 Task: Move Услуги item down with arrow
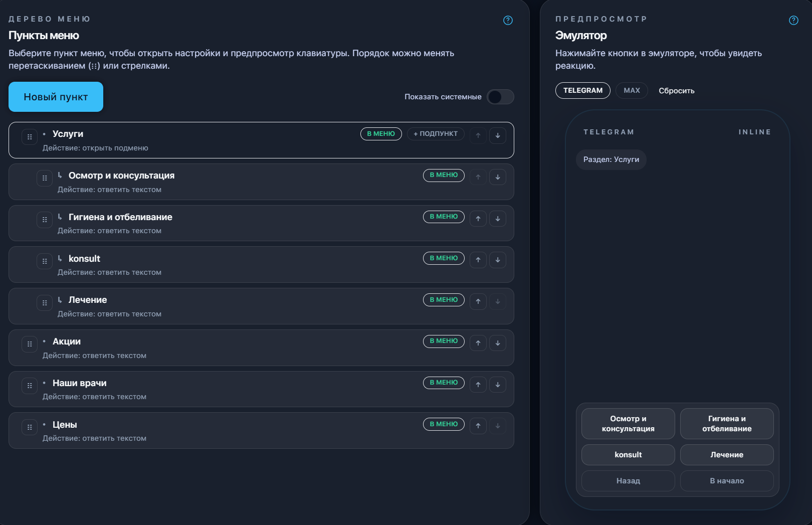coord(498,135)
